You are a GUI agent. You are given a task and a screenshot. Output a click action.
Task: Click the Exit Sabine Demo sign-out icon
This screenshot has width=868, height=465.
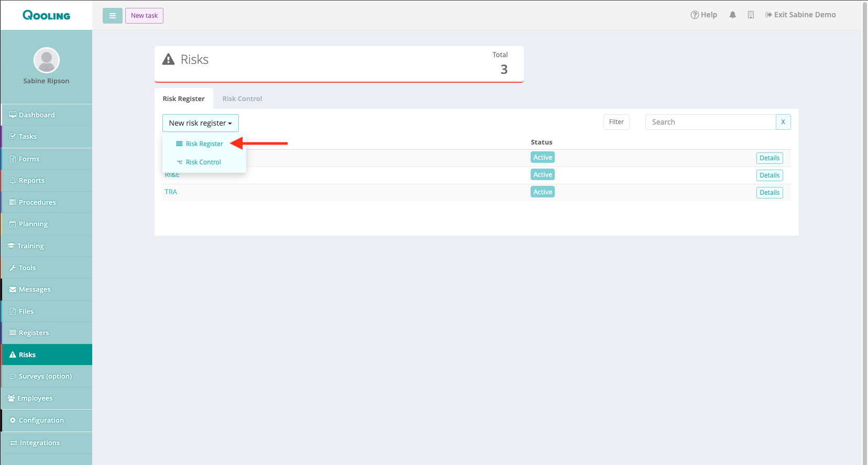click(768, 15)
